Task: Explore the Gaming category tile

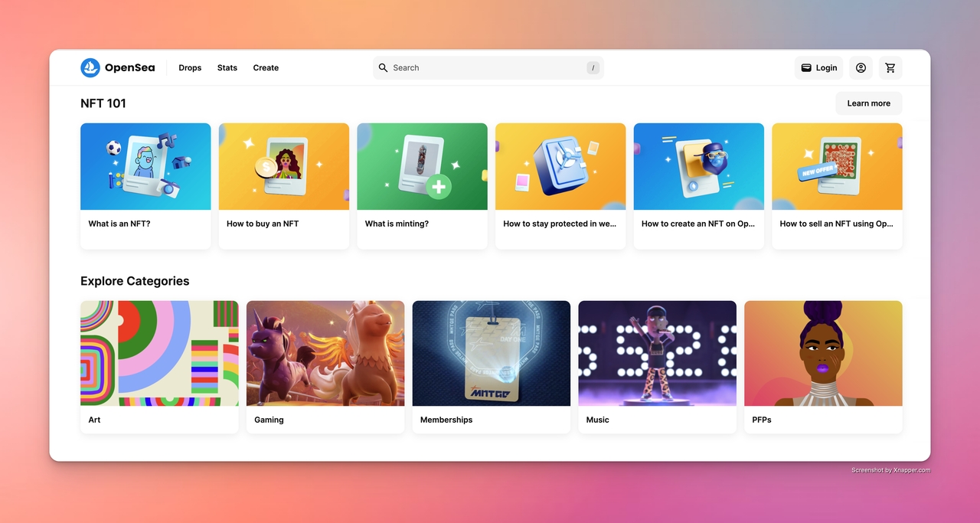Action: (x=325, y=366)
